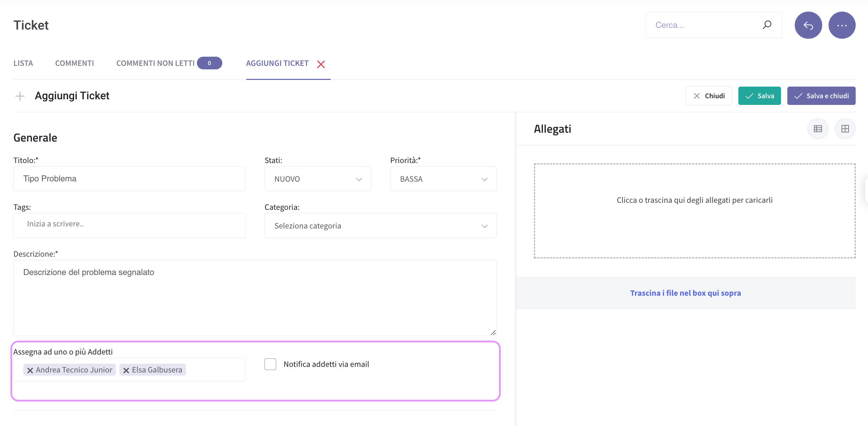Click the search magnifier icon

[767, 25]
